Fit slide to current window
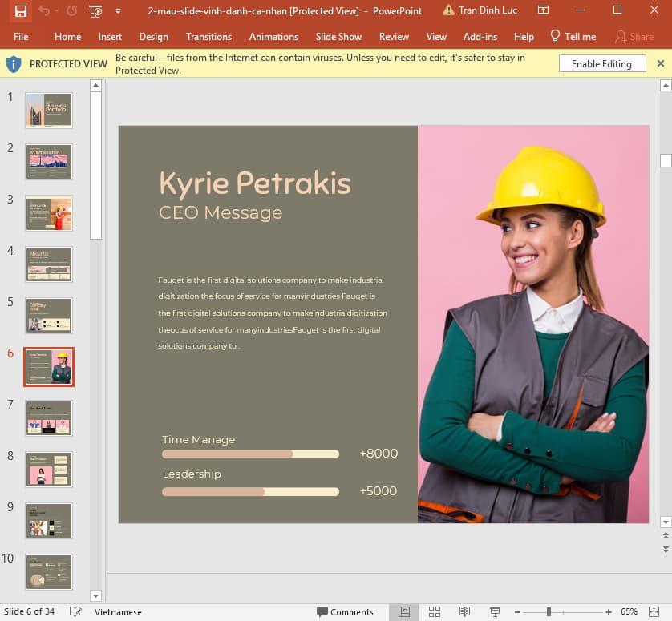Viewport: 672px width, 621px height. click(x=654, y=612)
